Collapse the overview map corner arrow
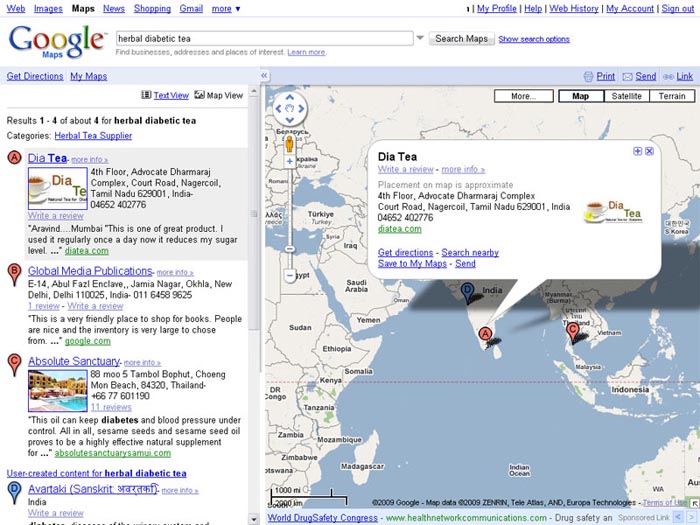The height and width of the screenshot is (525, 700). click(695, 504)
